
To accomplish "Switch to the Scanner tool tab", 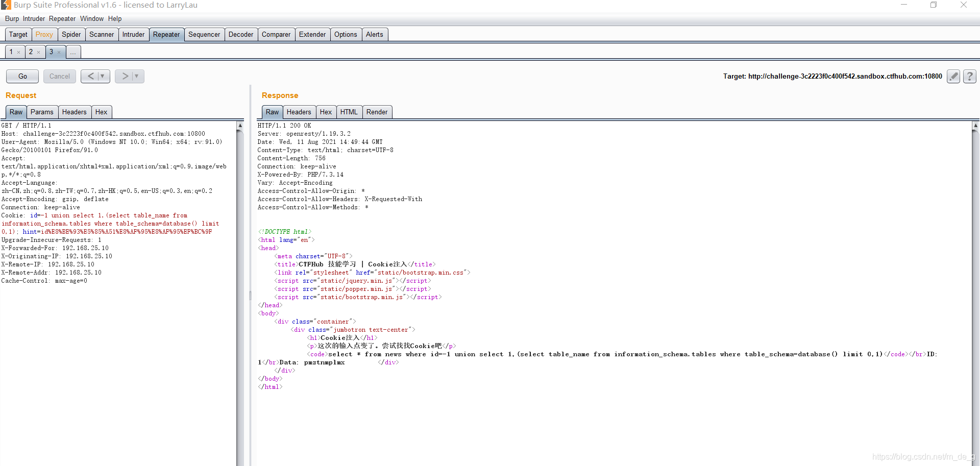I will pos(102,34).
